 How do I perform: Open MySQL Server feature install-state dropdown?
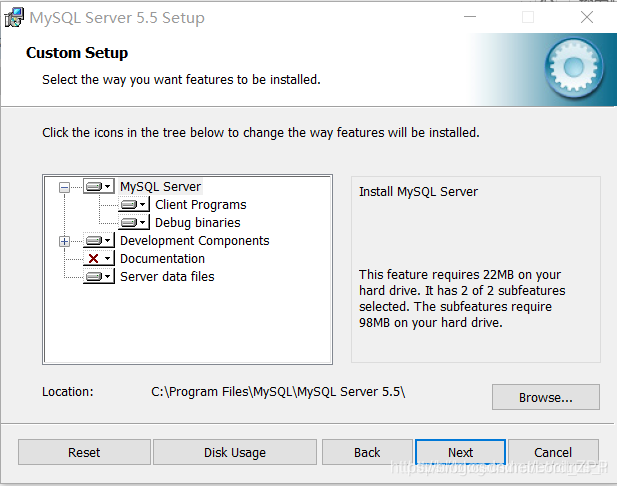pyautogui.click(x=99, y=186)
